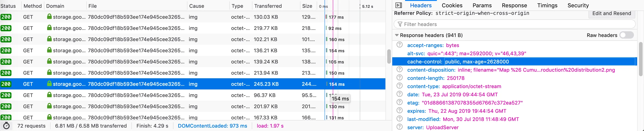Sort by the Domain column header

click(x=55, y=6)
